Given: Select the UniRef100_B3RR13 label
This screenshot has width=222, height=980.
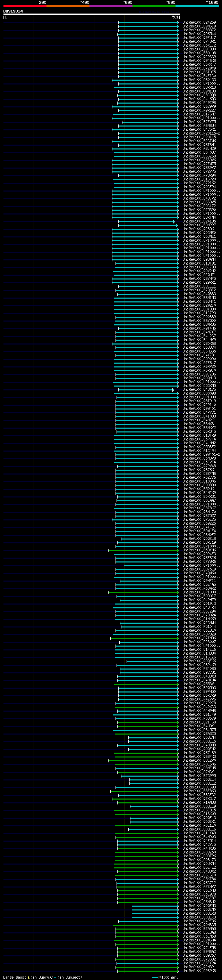Looking at the screenshot, I should click(199, 88).
